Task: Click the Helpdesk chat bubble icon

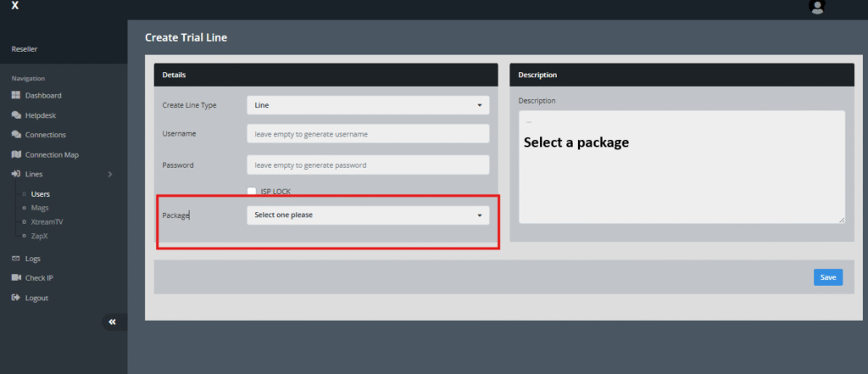Action: (x=16, y=115)
